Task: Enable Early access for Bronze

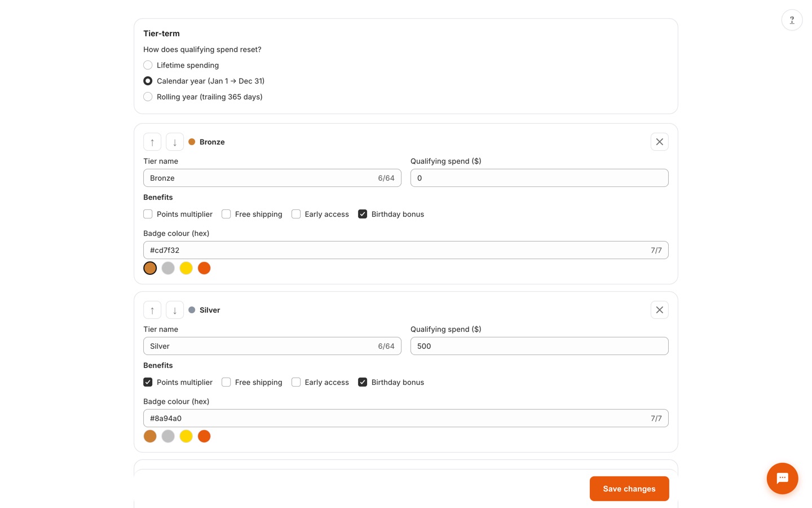Action: (296, 214)
